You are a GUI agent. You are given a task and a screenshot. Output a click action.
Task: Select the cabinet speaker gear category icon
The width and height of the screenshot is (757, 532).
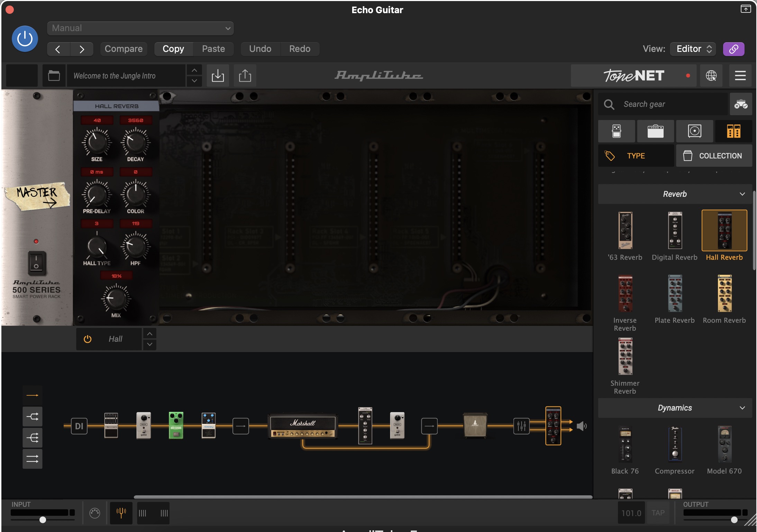coord(695,131)
